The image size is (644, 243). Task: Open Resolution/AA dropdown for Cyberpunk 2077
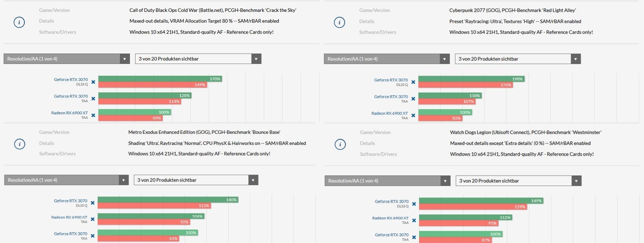[x=387, y=59]
